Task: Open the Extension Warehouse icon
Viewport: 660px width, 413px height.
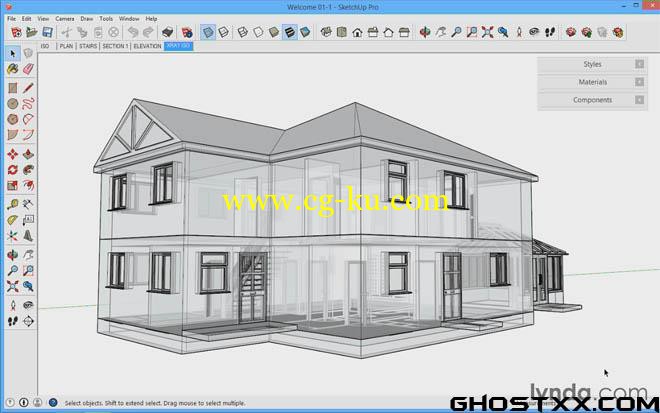Action: (x=618, y=32)
